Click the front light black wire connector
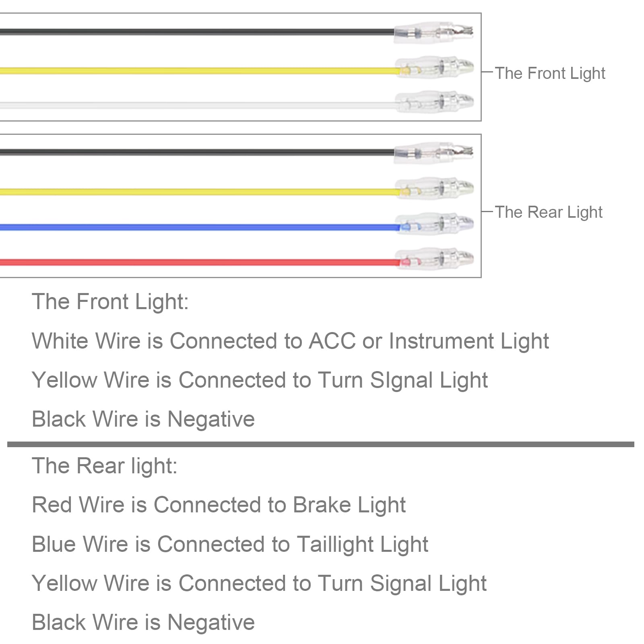Image resolution: width=644 pixels, height=644 pixels. pyautogui.click(x=433, y=32)
